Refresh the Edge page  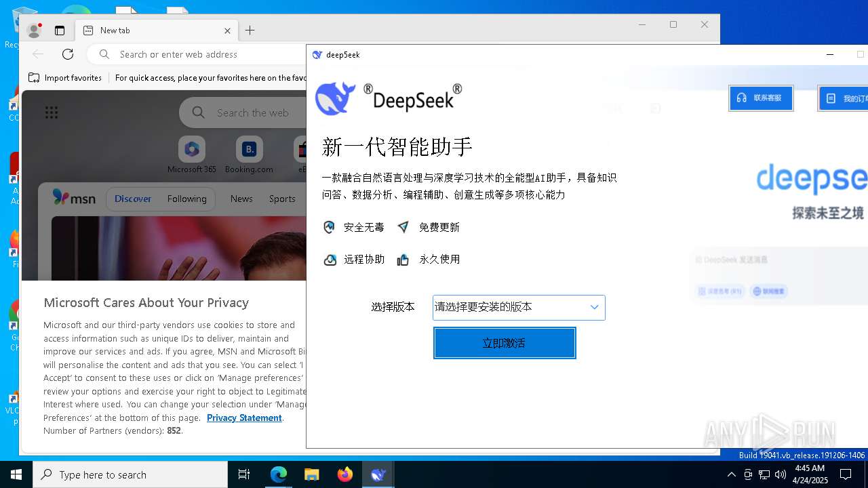tap(68, 54)
